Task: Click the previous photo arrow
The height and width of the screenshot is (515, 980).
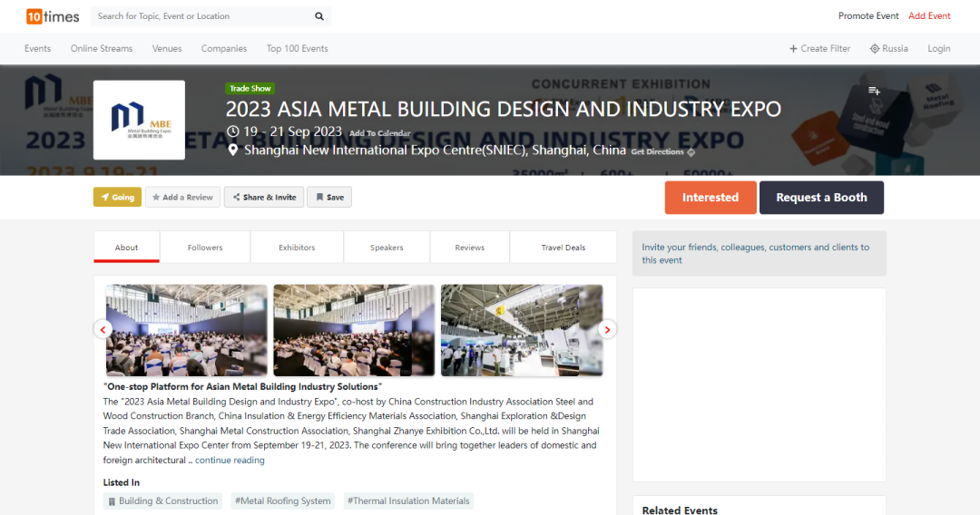Action: coord(103,330)
